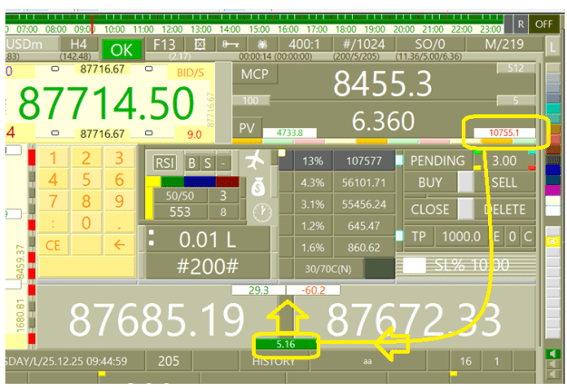Viewport: 567px width, 392px height.
Task: Click the #/1024 item
Action: tap(364, 44)
